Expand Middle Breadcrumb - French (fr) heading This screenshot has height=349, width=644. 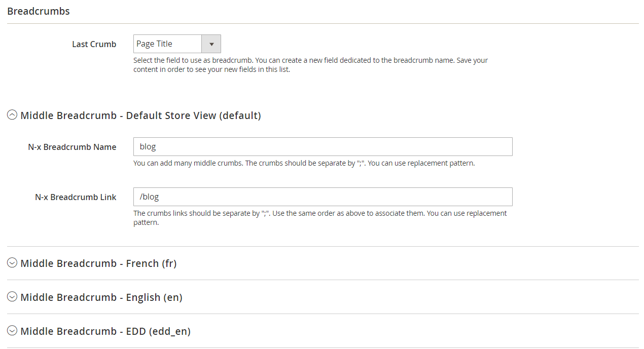[98, 263]
